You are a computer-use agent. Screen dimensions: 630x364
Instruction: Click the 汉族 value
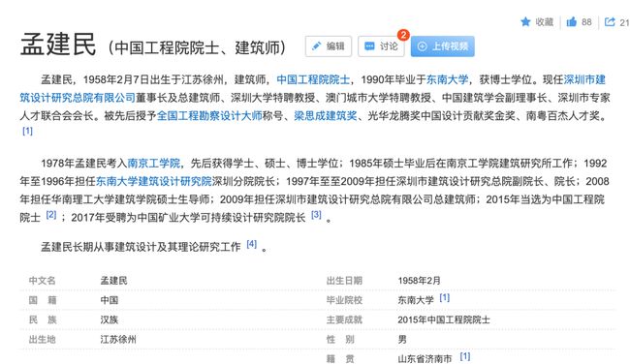110,319
